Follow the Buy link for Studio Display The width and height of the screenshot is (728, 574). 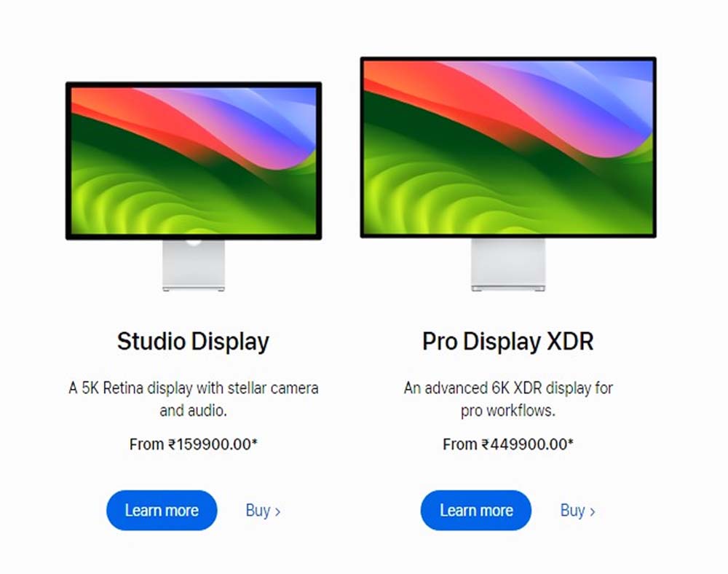pyautogui.click(x=263, y=511)
